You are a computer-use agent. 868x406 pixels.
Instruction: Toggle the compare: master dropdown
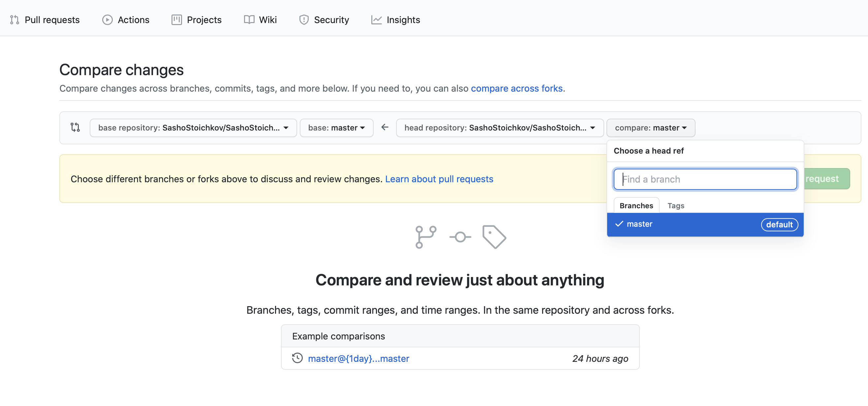click(650, 128)
